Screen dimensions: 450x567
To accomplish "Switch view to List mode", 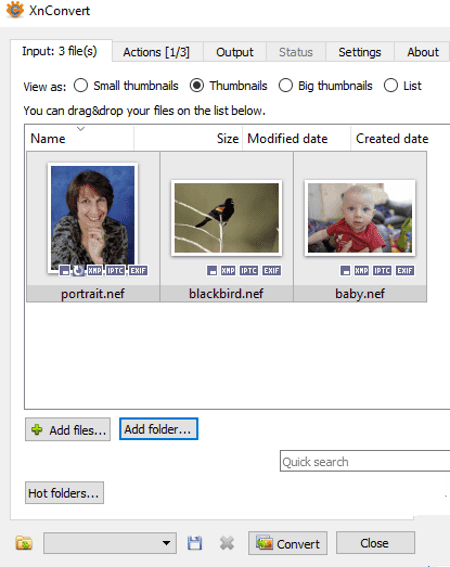I will click(391, 86).
